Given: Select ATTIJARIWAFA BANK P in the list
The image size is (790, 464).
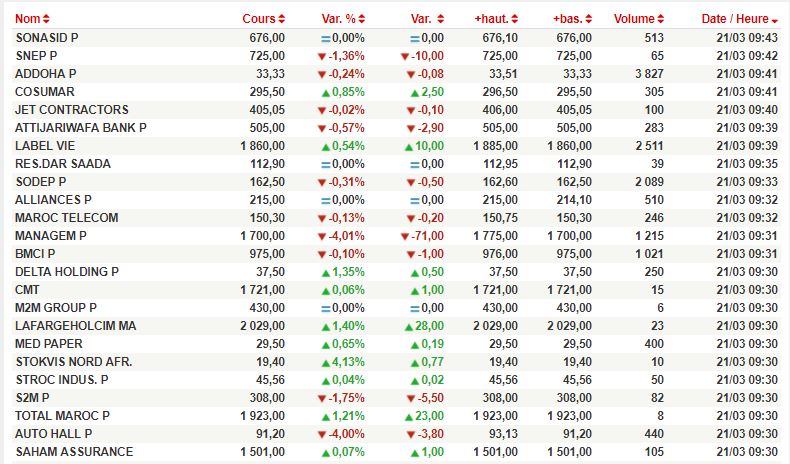Looking at the screenshot, I should [x=81, y=128].
